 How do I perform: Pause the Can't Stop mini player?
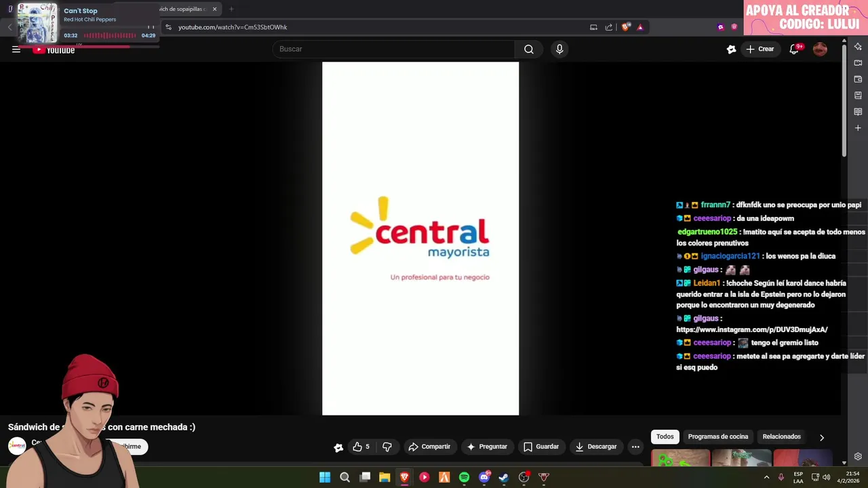(151, 28)
